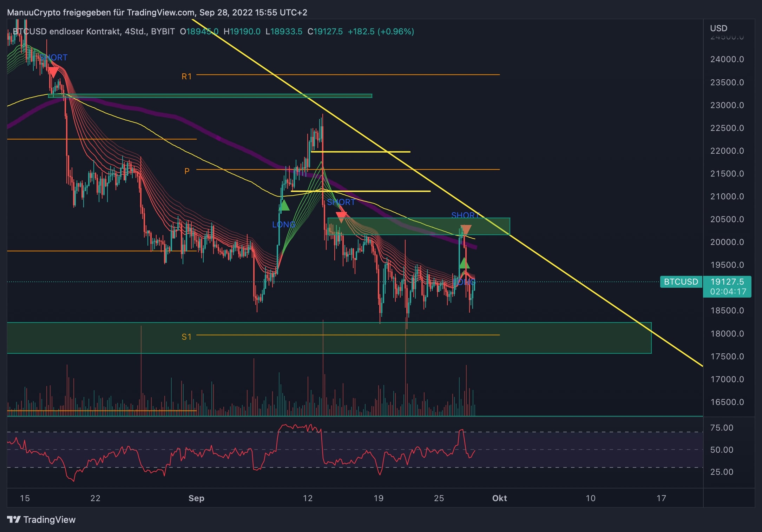Click the BTCUSD endloser Kontrakt symbol title
The width and height of the screenshot is (762, 532).
[x=93, y=32]
